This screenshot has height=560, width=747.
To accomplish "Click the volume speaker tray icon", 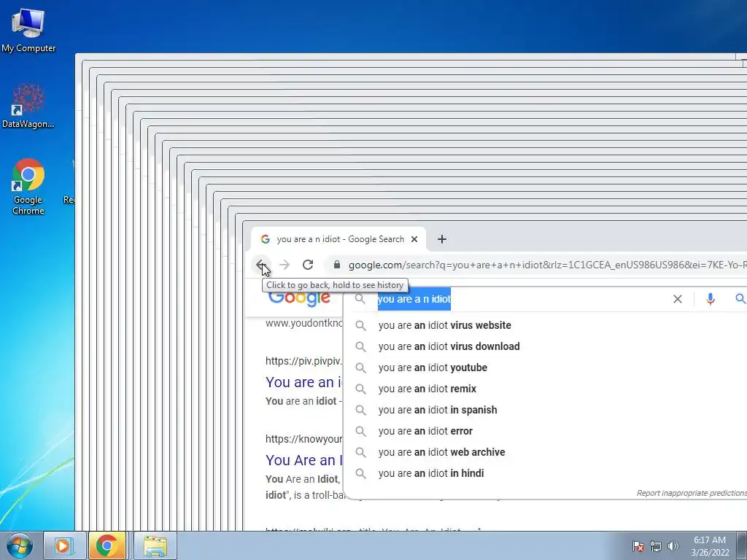I will click(x=673, y=546).
